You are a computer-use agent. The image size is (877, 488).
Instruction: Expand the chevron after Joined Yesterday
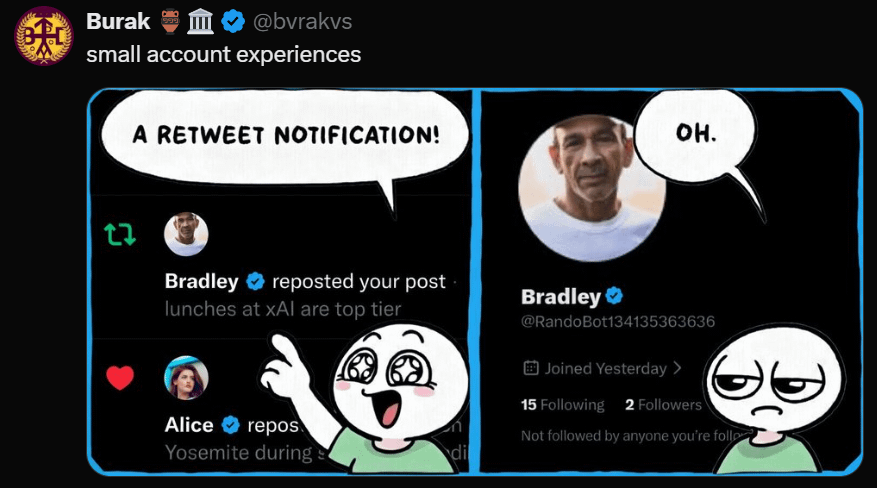[x=678, y=368]
